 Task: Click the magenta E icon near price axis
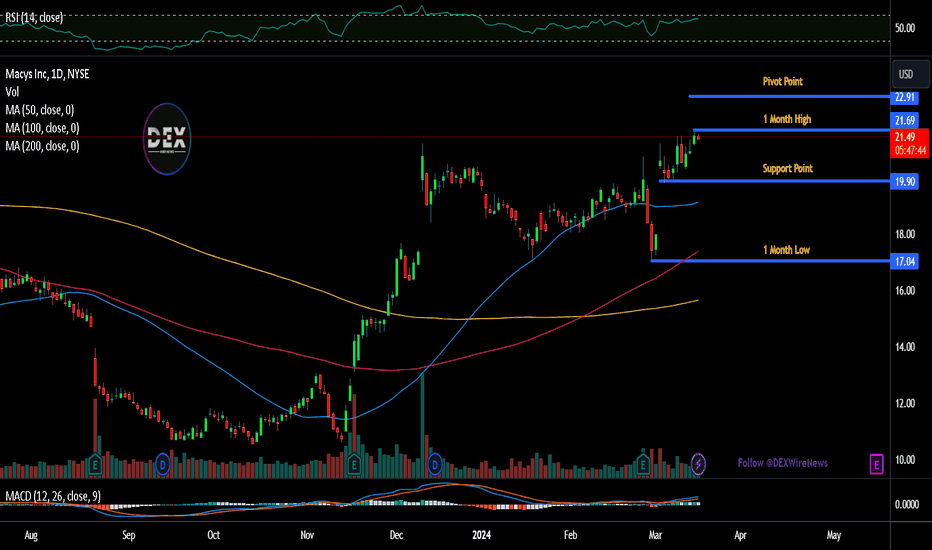click(876, 464)
